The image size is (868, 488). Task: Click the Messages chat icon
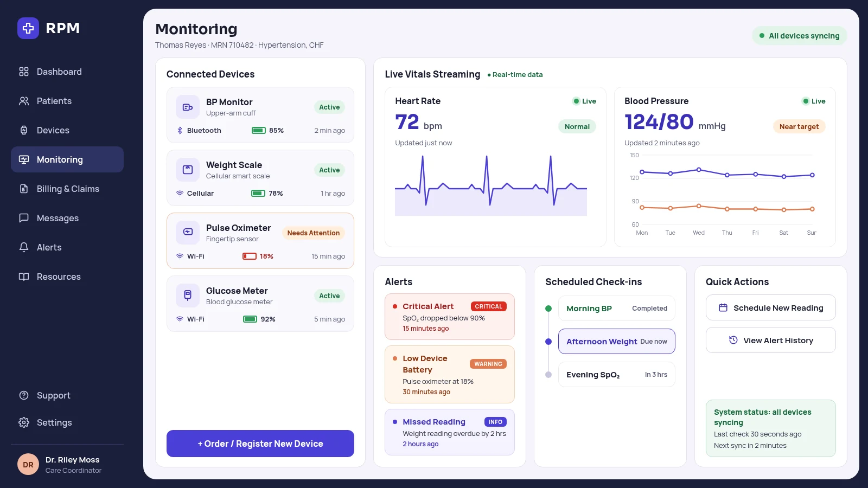(x=24, y=218)
